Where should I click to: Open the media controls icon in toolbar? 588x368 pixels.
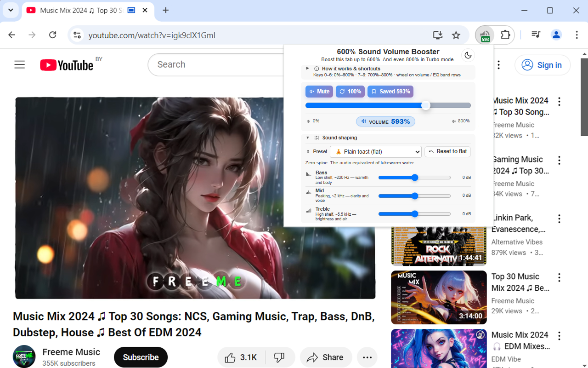pyautogui.click(x=536, y=35)
